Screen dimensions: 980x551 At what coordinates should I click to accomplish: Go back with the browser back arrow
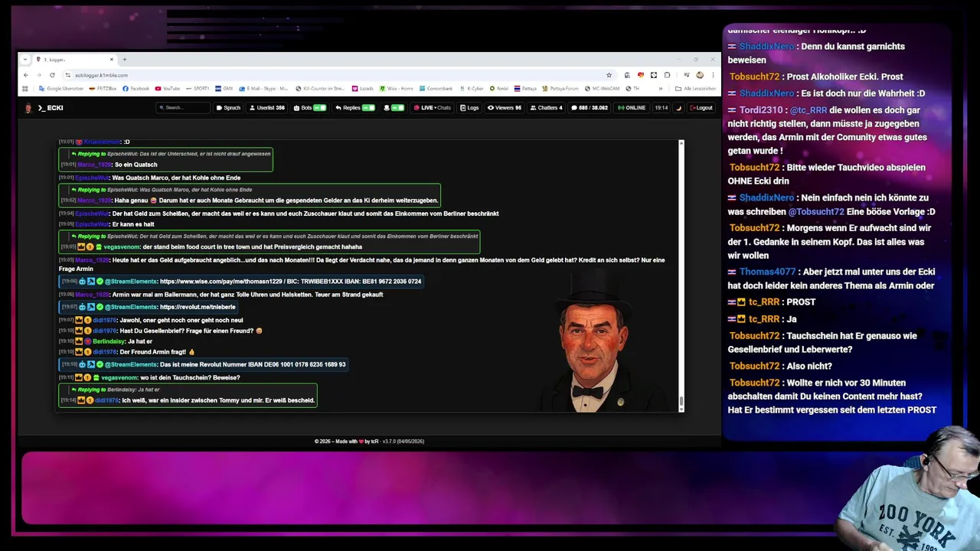click(25, 75)
